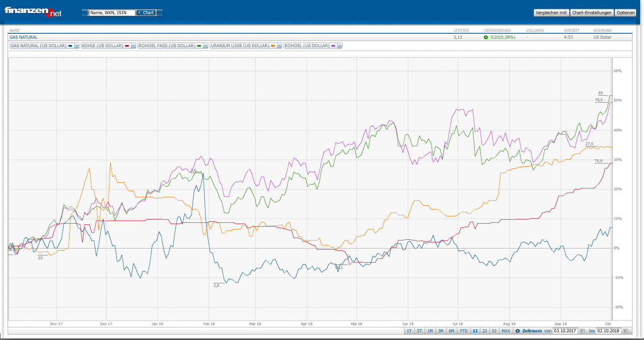Click the round arrow icon beside Zeitraum
The width and height of the screenshot is (644, 340).
[517, 331]
